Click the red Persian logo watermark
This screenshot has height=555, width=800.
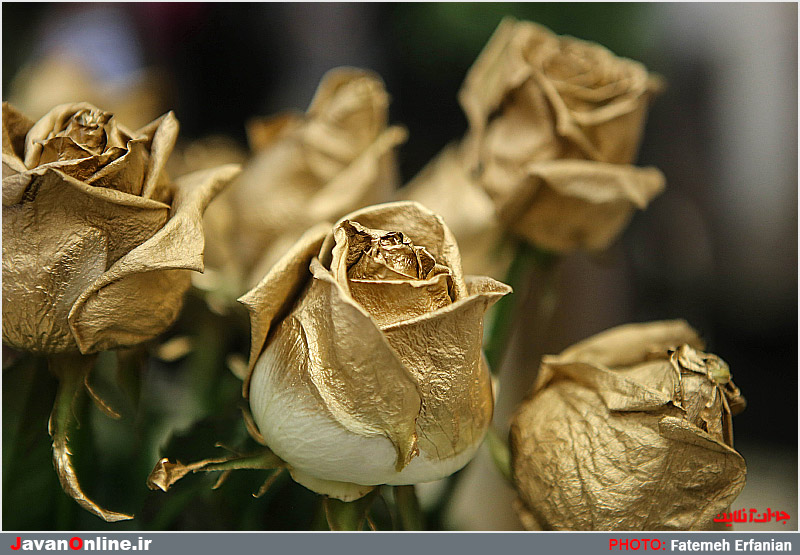coord(752,517)
